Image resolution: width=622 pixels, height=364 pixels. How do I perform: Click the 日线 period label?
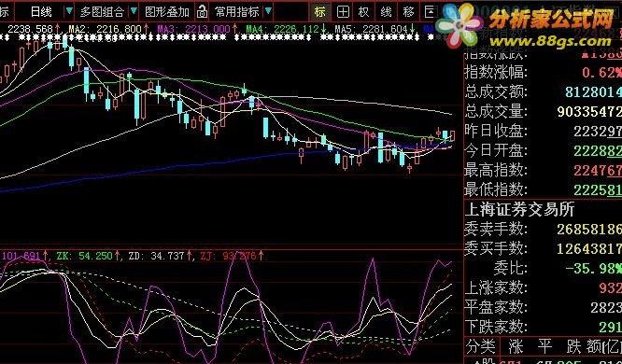click(x=41, y=12)
